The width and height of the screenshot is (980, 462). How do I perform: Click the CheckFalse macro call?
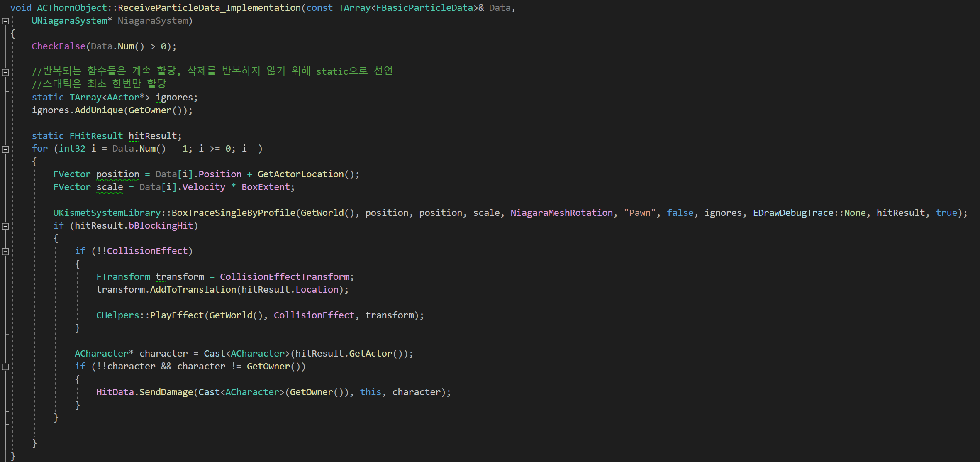pos(58,46)
